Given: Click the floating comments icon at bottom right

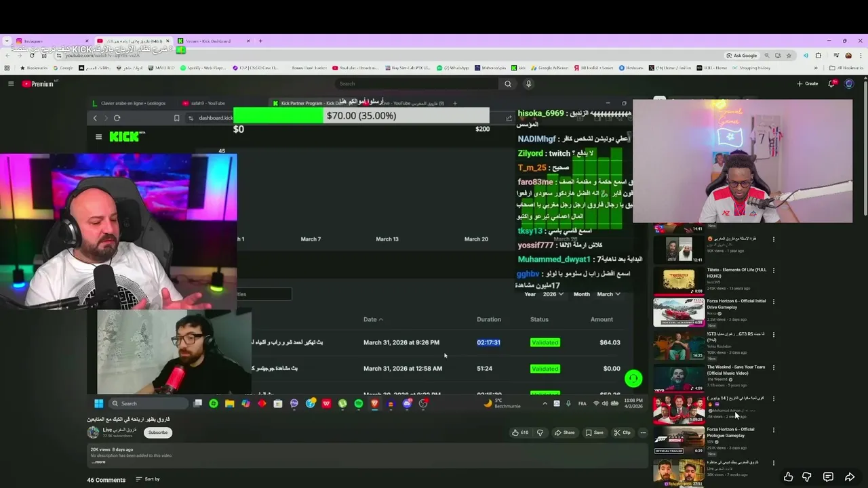Looking at the screenshot, I should tap(828, 477).
